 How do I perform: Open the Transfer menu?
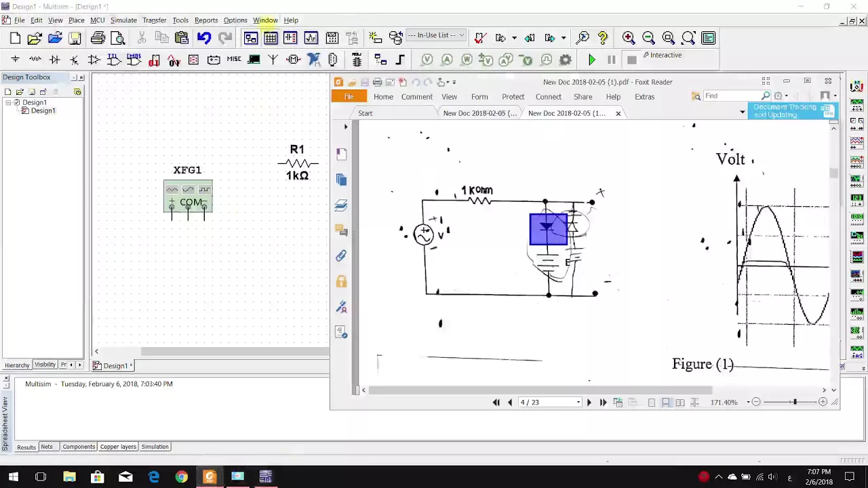pos(155,20)
